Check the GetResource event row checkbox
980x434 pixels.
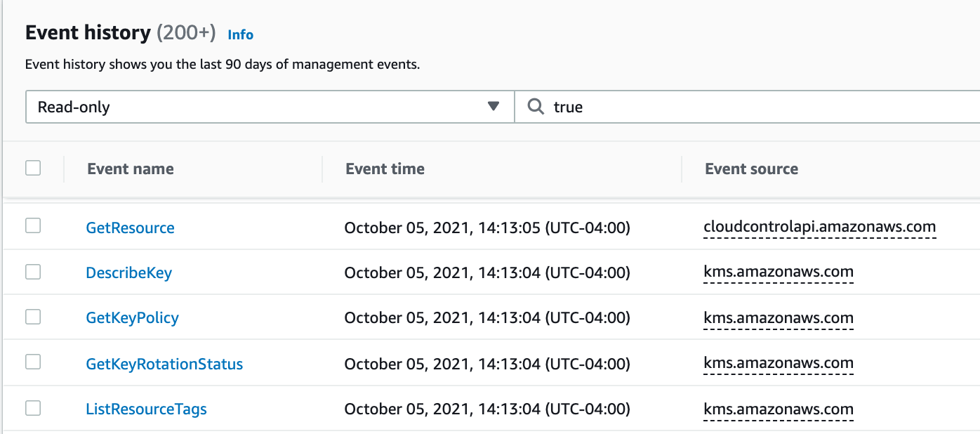click(33, 226)
